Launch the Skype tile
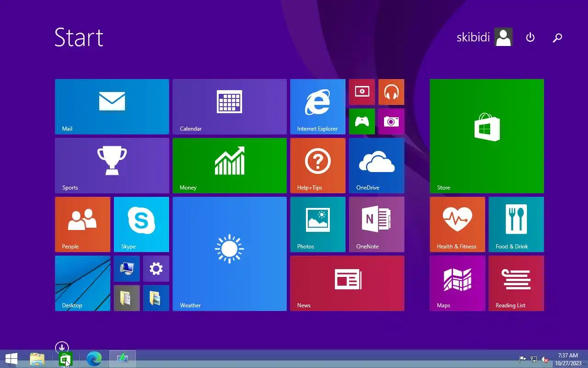This screenshot has width=588, height=368. coord(141,224)
